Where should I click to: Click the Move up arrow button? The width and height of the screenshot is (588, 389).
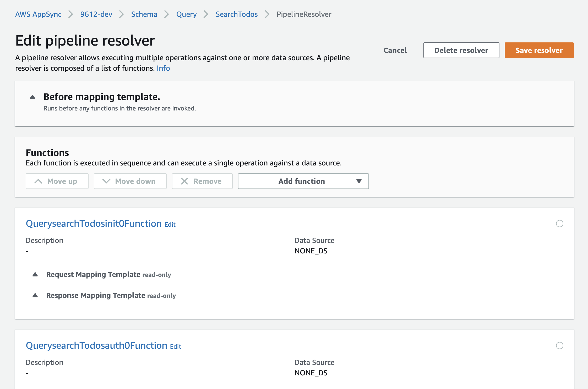(57, 181)
